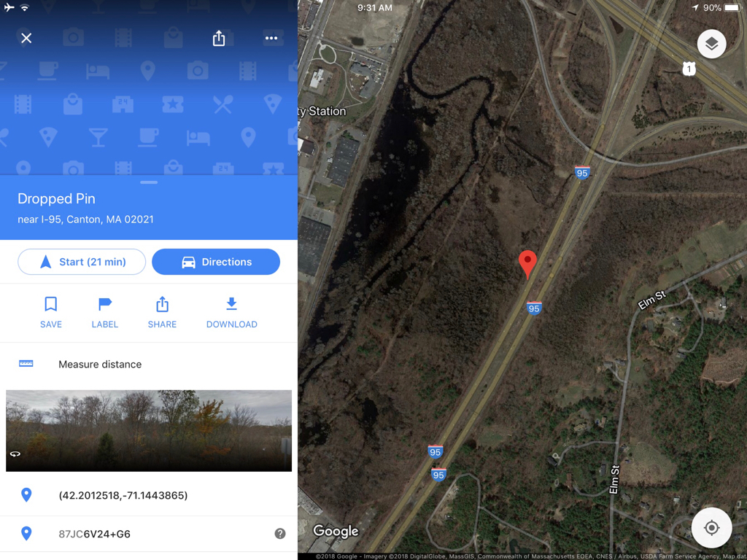The width and height of the screenshot is (747, 560).
Task: Download offline map of this area
Action: coord(231,312)
